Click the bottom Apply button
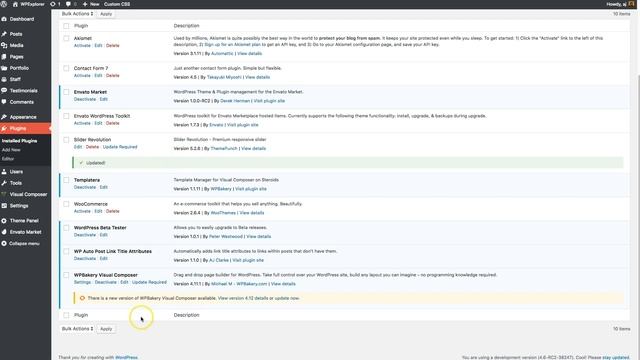 pyautogui.click(x=106, y=329)
